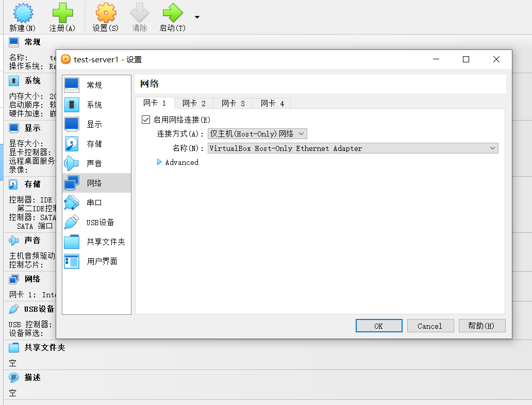This screenshot has height=405, width=532.
Task: Open Settings (设置) gear toolbar icon
Action: coord(106,13)
